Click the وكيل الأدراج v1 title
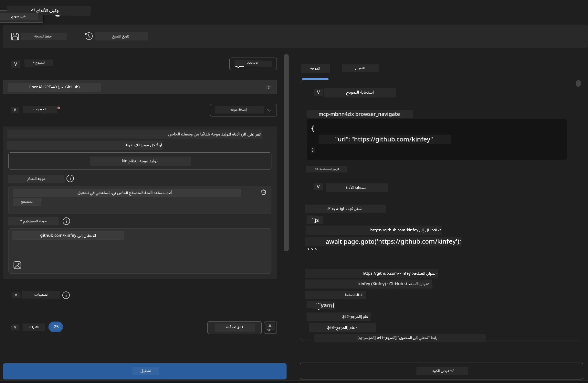This screenshot has height=383, width=588. [45, 10]
